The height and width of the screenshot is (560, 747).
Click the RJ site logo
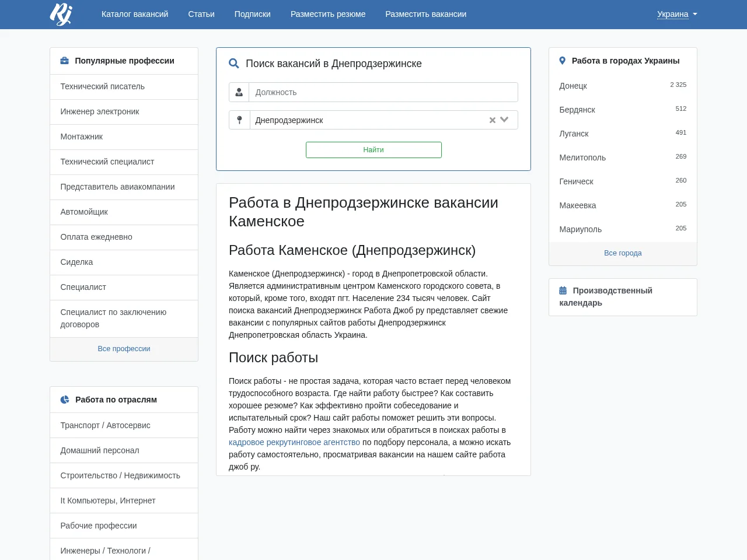(x=61, y=14)
